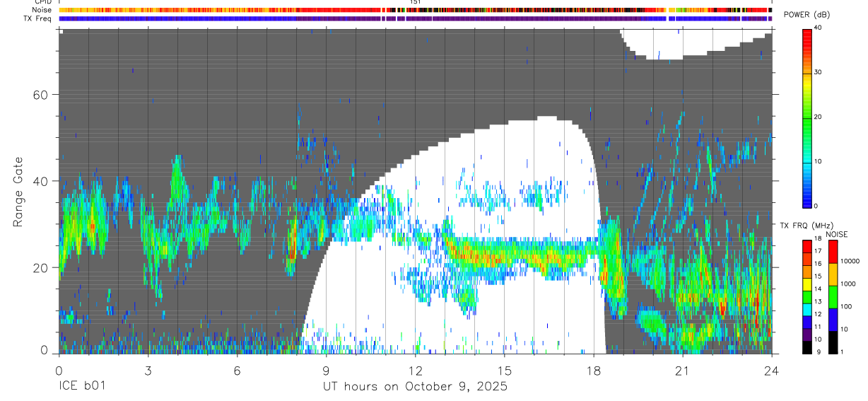Click the 6 hour tick on time axis
The image size is (868, 401).
[237, 371]
